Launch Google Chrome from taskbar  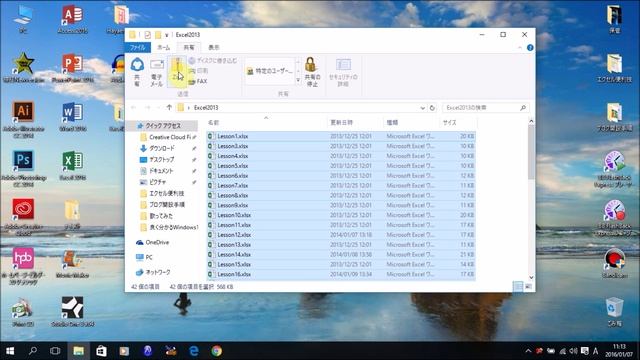point(217,351)
